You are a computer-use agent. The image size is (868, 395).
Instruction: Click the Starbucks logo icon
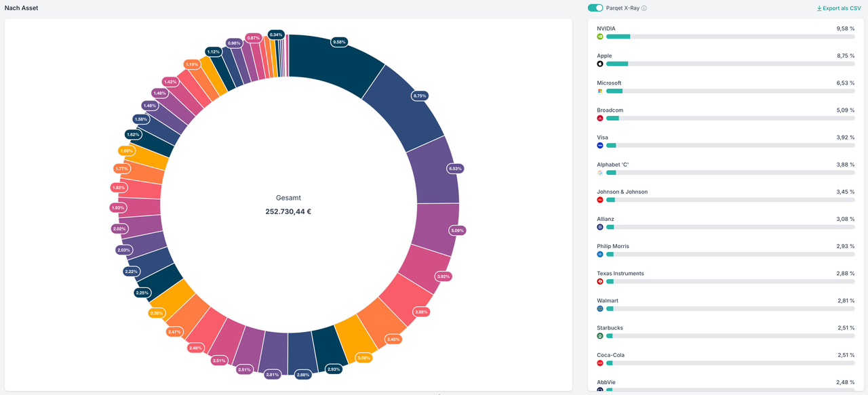(600, 335)
